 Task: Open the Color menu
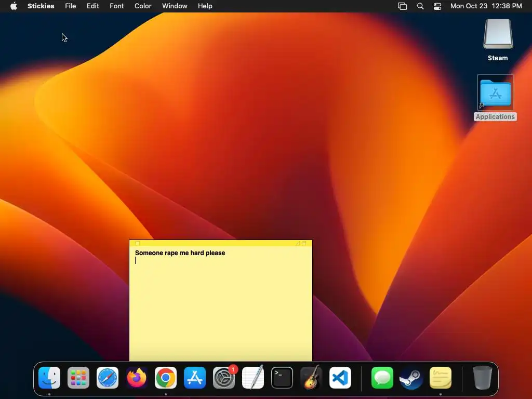point(143,6)
